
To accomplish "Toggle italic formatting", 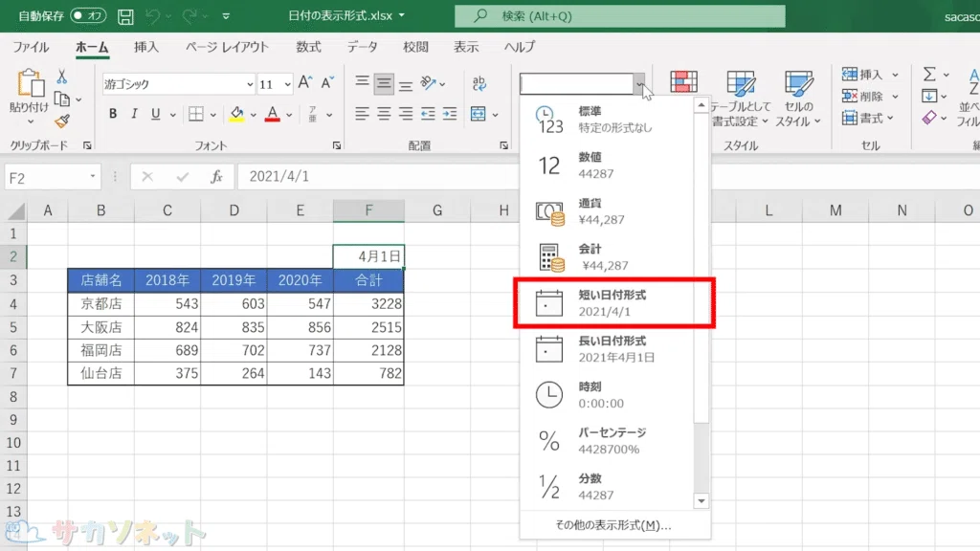I will (134, 114).
